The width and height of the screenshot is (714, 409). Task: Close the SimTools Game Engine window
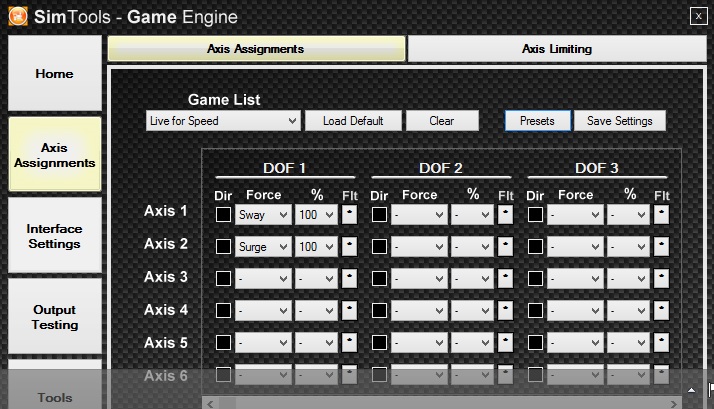coord(699,16)
